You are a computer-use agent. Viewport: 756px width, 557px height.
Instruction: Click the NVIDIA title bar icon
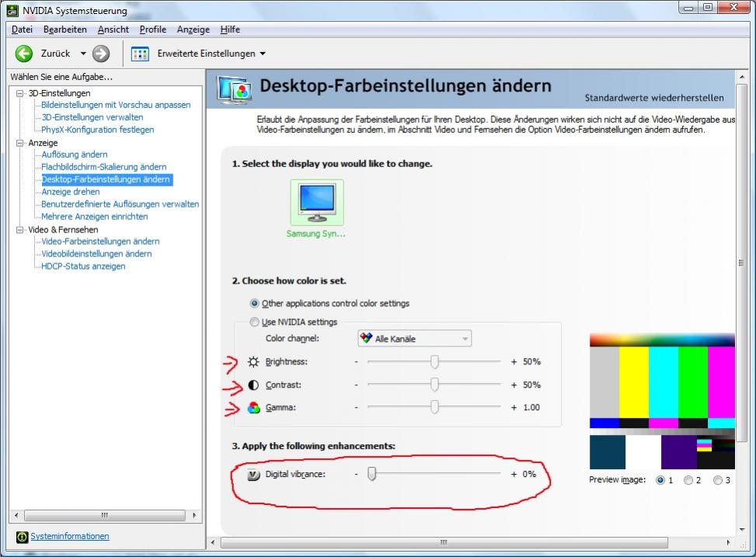(x=12, y=11)
